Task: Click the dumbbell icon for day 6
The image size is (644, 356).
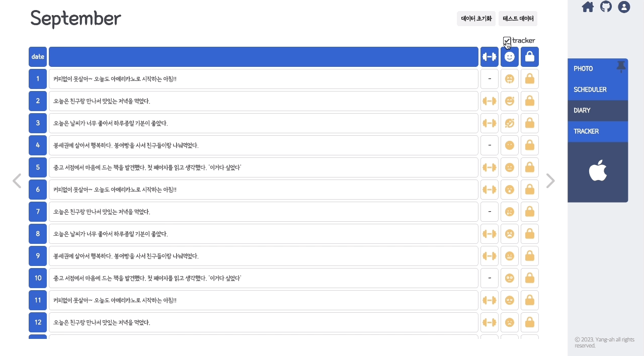Action: point(490,190)
